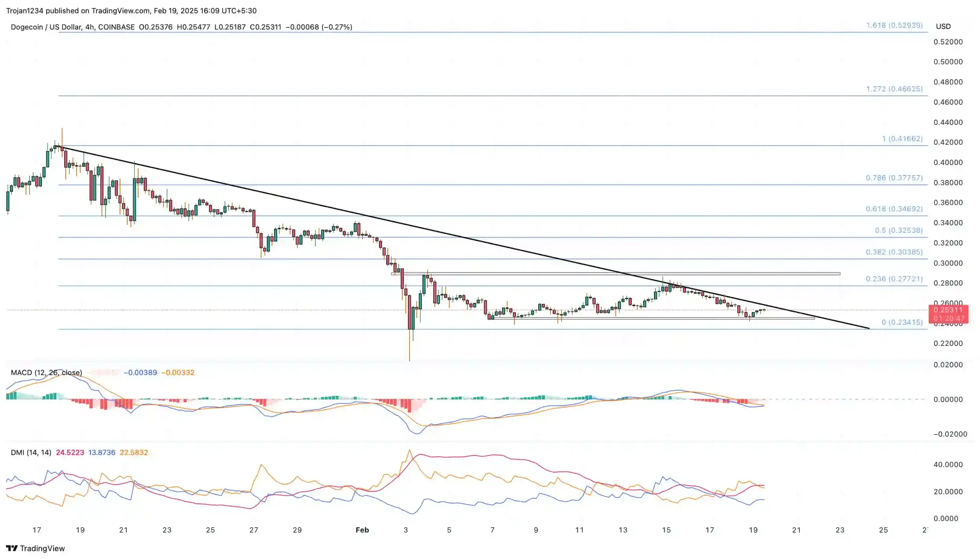Click the current price tag 0.25311
980x559 pixels.
click(948, 310)
